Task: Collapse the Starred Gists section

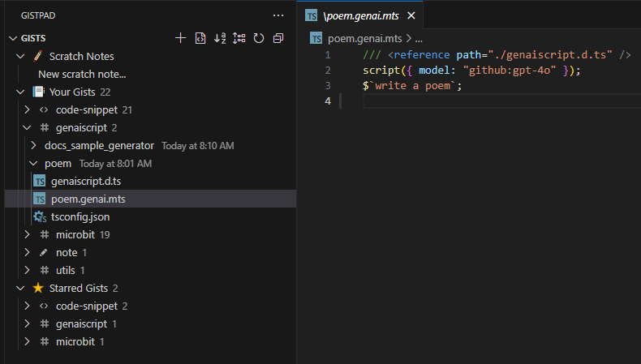Action: [x=21, y=289]
